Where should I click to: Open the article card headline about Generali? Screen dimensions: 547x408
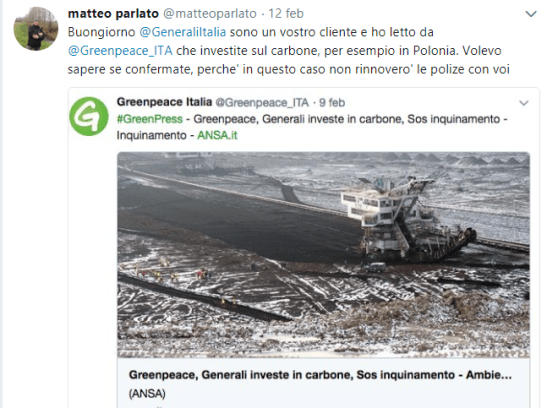coord(320,375)
